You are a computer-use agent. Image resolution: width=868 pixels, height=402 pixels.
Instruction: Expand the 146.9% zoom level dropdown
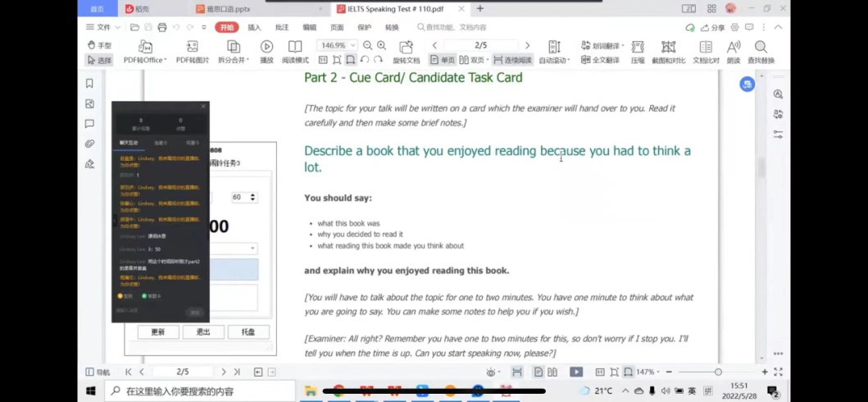tap(353, 46)
